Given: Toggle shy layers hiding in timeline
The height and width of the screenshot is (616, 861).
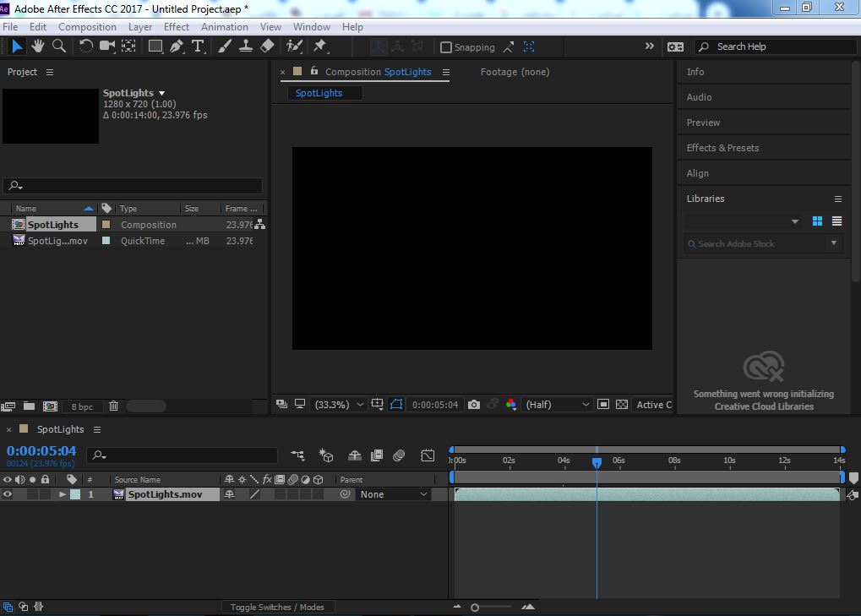Looking at the screenshot, I should click(x=355, y=455).
